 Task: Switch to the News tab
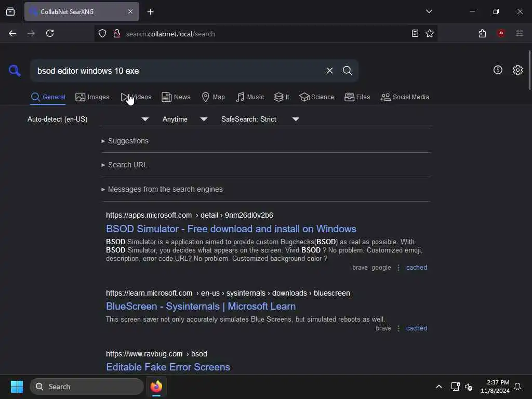tap(176, 97)
